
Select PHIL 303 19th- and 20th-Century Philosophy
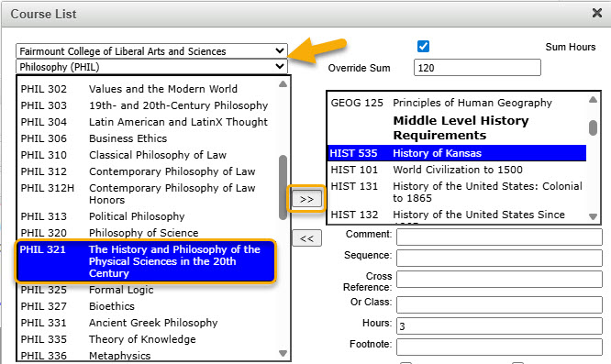tap(148, 105)
